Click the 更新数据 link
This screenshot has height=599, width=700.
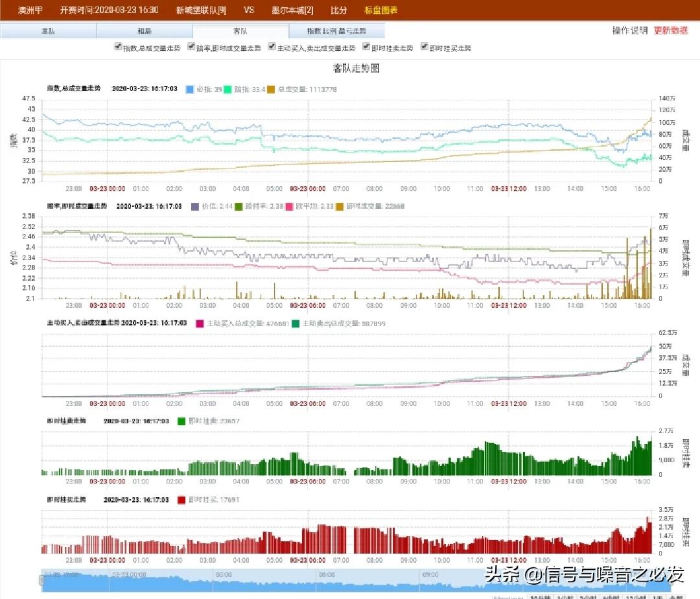[x=670, y=30]
